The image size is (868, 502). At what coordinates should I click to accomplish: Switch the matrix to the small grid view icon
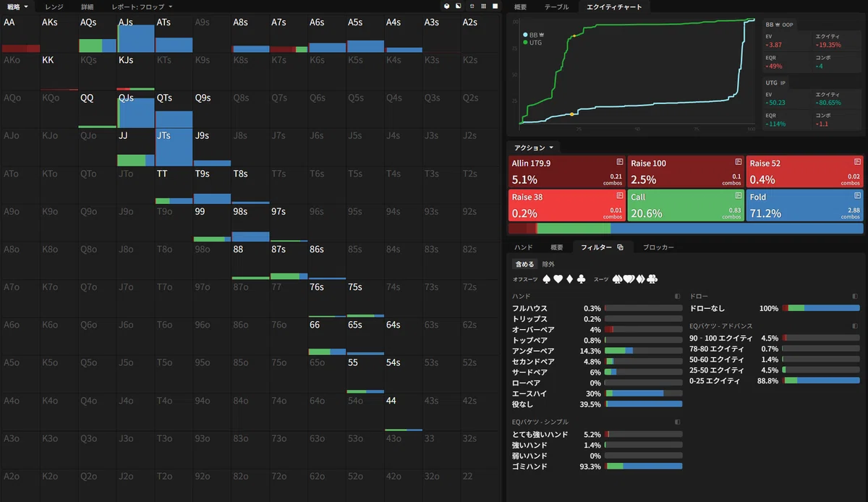(x=483, y=6)
